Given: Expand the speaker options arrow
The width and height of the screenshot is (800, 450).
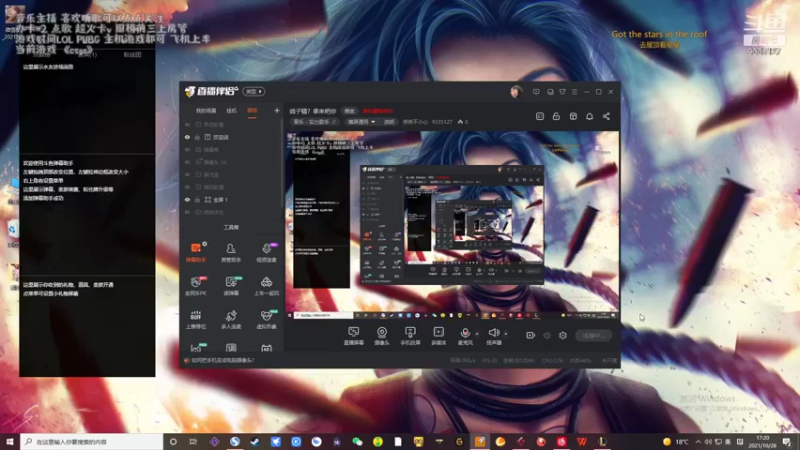Looking at the screenshot, I should point(506,334).
